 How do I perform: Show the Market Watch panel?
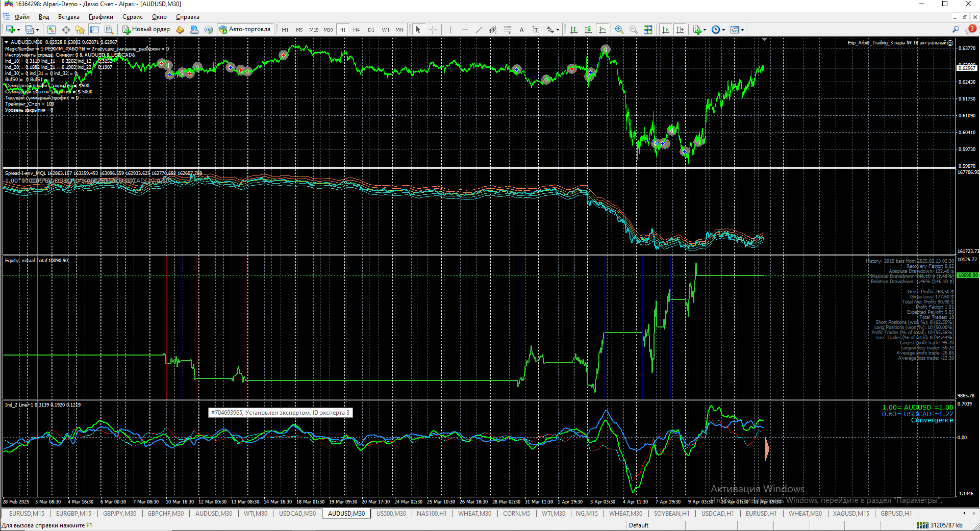[52, 30]
